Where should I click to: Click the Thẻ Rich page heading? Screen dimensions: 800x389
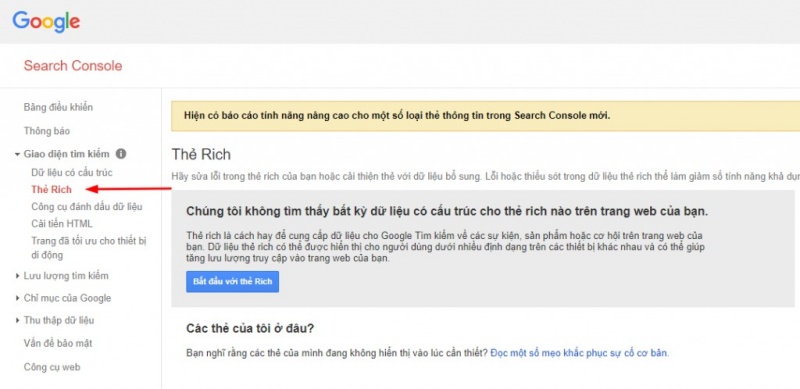click(x=201, y=154)
